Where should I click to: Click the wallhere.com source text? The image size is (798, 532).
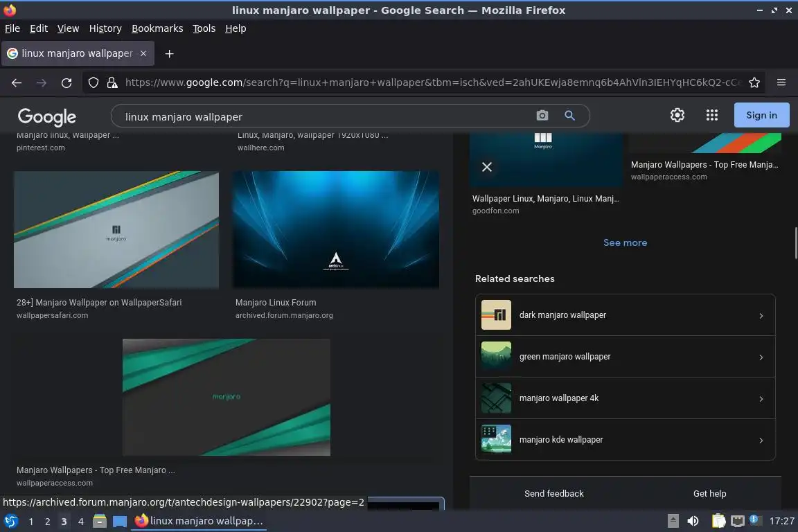(260, 148)
